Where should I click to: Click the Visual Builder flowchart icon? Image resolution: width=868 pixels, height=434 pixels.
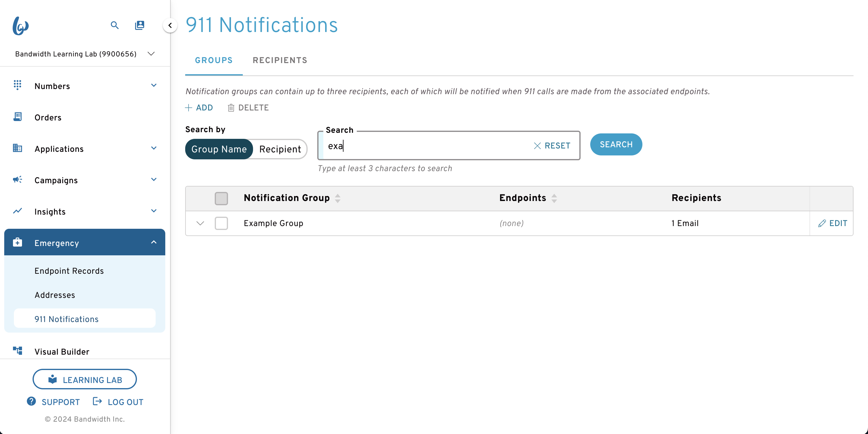(17, 351)
